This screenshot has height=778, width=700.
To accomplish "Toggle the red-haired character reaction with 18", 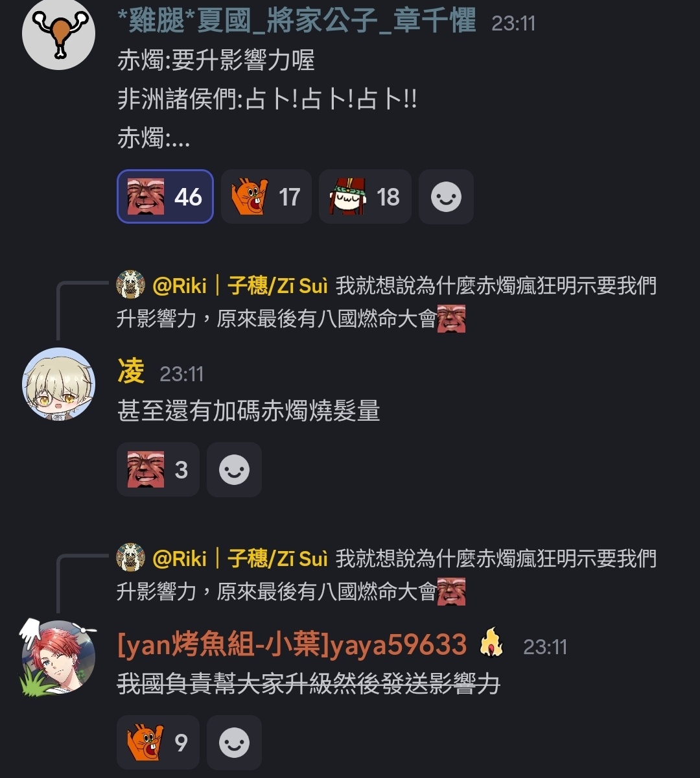I will click(x=365, y=196).
